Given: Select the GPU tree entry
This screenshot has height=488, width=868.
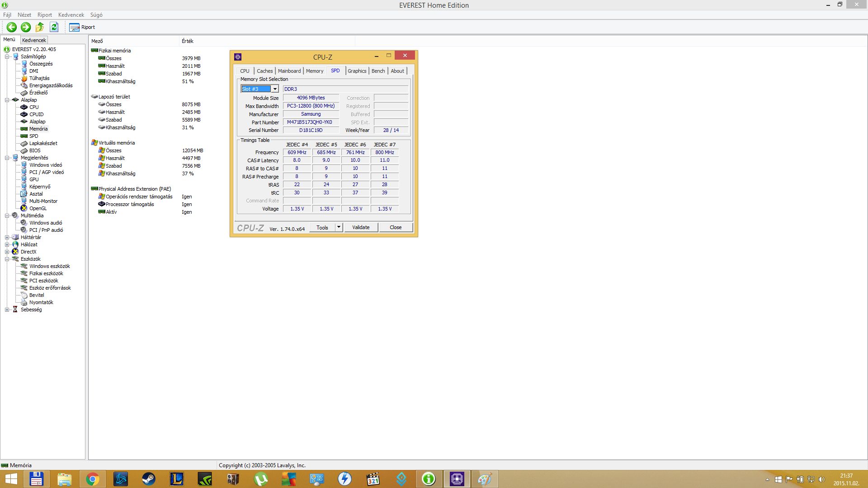Looking at the screenshot, I should click(x=29, y=179).
